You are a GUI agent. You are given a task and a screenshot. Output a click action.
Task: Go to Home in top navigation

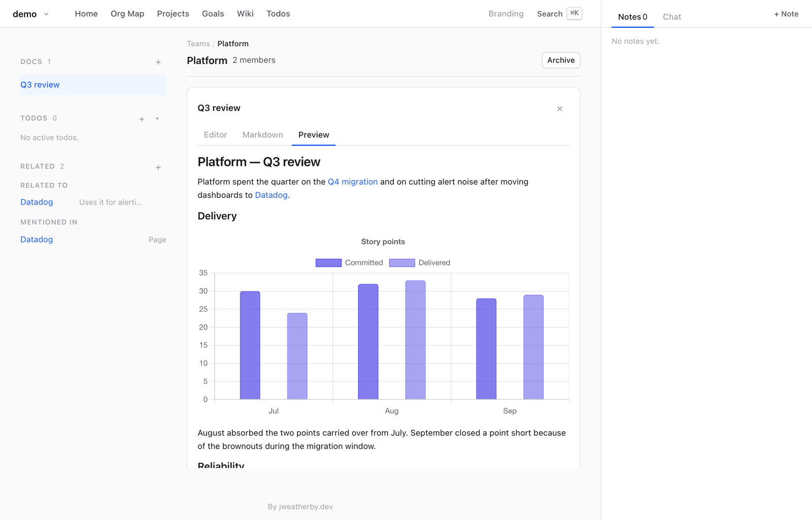86,14
